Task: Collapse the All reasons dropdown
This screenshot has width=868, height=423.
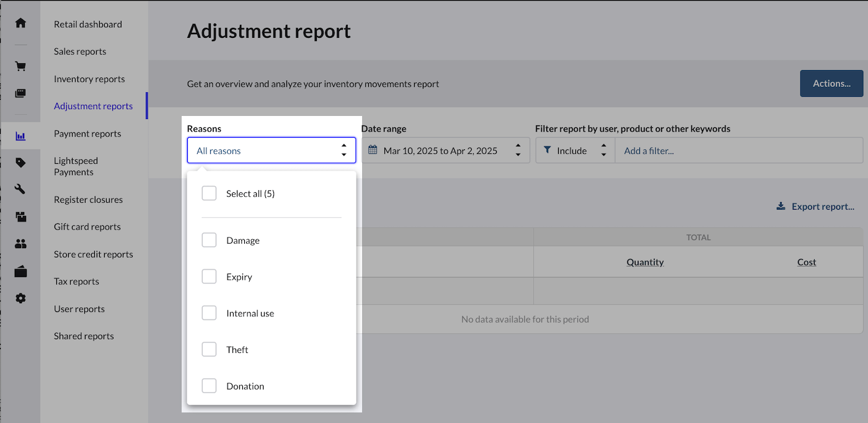Action: tap(272, 150)
